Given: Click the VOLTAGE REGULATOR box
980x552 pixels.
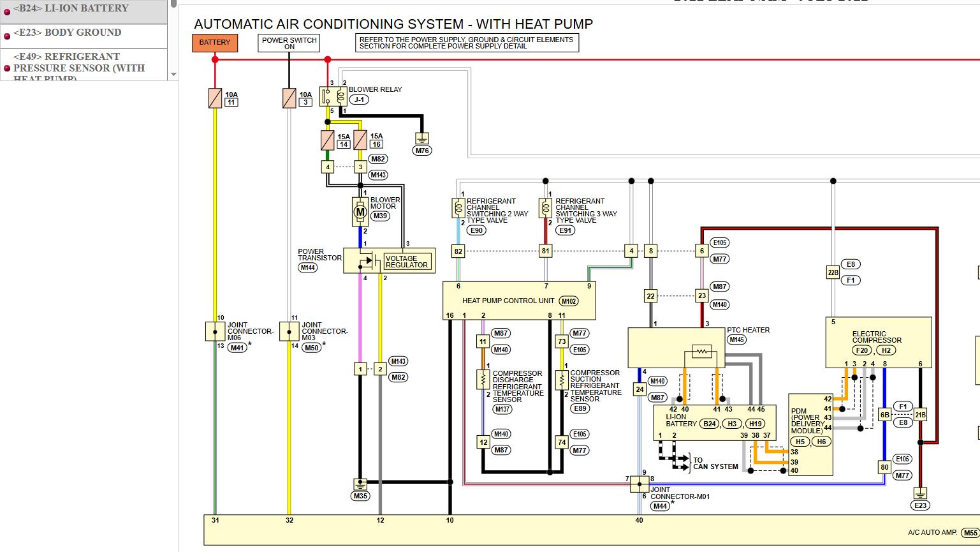Looking at the screenshot, I should (407, 262).
